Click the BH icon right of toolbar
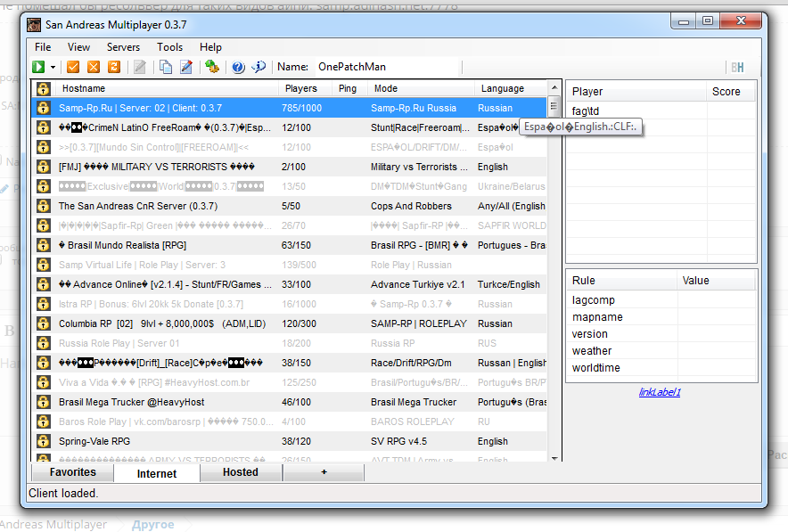 point(737,68)
